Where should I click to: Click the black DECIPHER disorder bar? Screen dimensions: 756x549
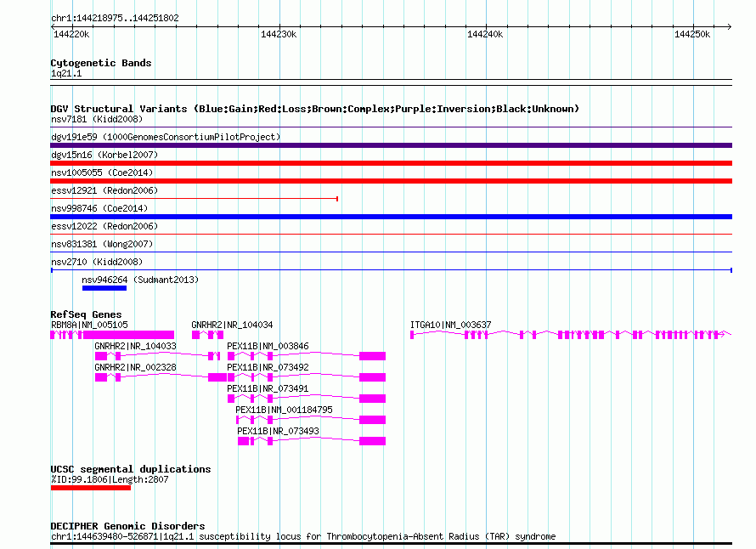[391, 544]
